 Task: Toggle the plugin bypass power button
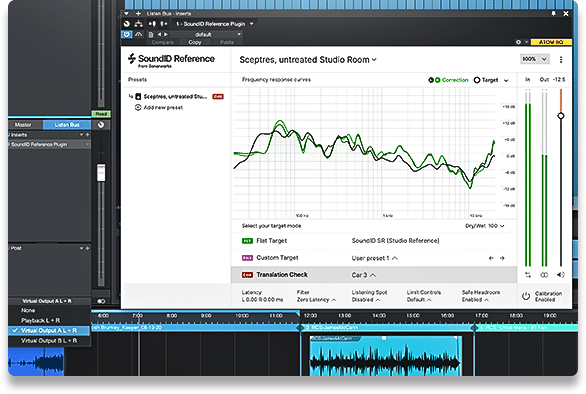click(127, 34)
